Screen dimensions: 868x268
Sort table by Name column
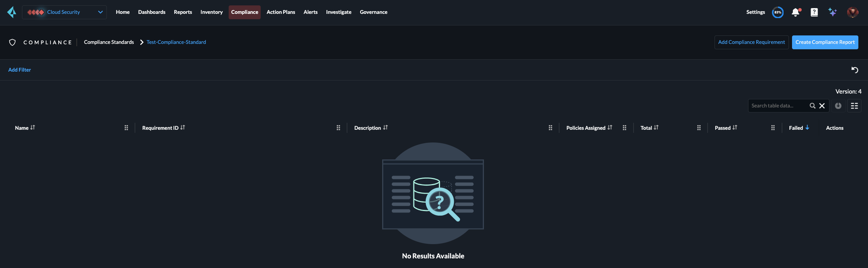tap(33, 127)
